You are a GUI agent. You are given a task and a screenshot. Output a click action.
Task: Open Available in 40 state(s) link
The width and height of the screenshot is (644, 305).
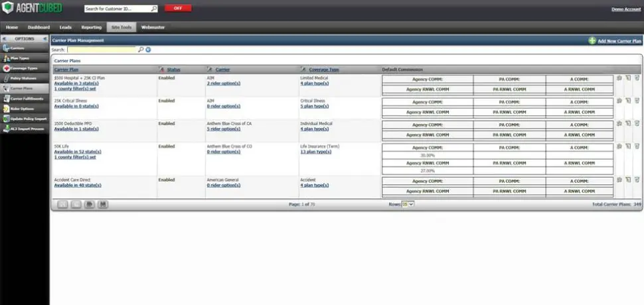pos(78,185)
